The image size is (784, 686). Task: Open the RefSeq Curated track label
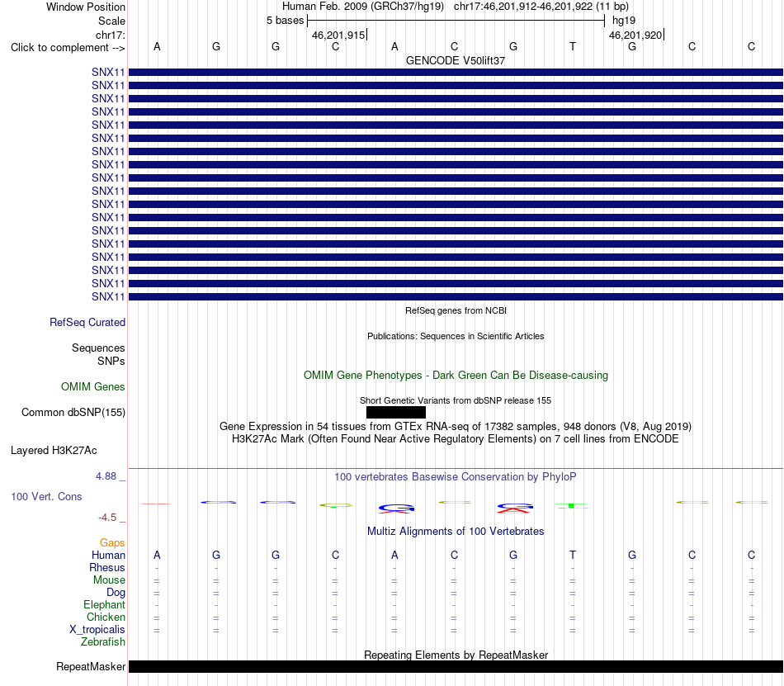point(87,323)
